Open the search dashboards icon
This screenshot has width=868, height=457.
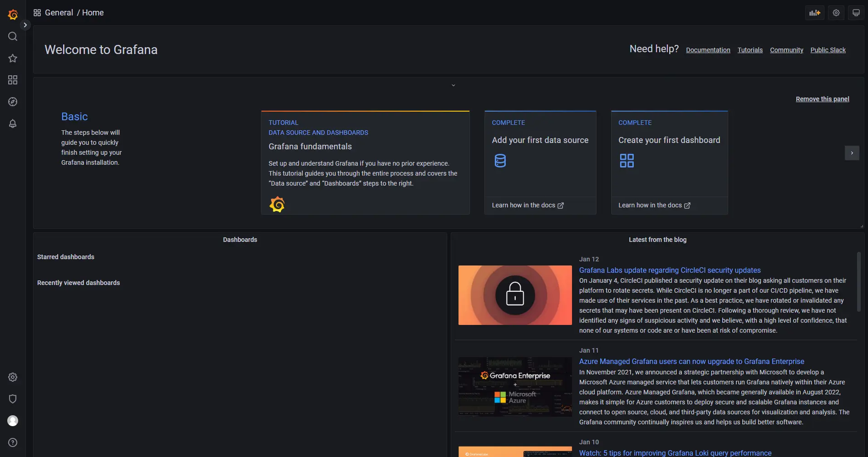[13, 36]
